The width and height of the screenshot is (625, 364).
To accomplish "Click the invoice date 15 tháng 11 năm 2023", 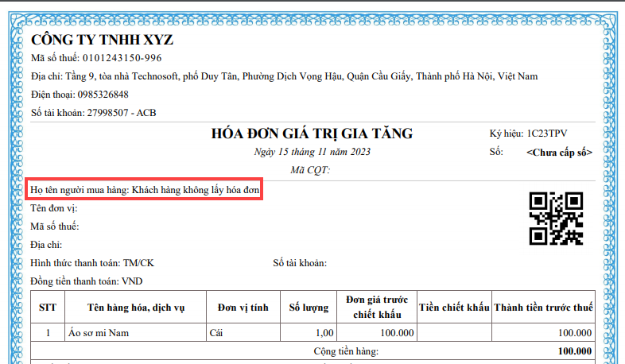I will 312,151.
